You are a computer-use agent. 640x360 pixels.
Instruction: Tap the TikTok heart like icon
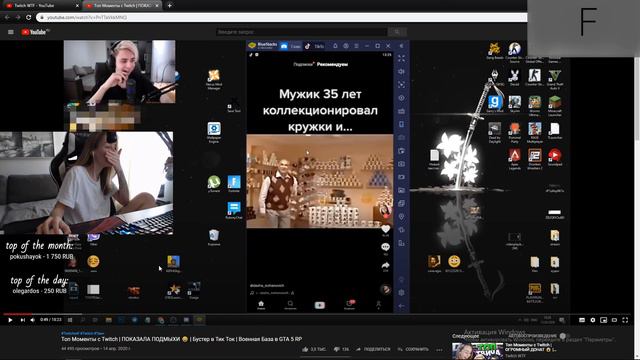(385, 229)
